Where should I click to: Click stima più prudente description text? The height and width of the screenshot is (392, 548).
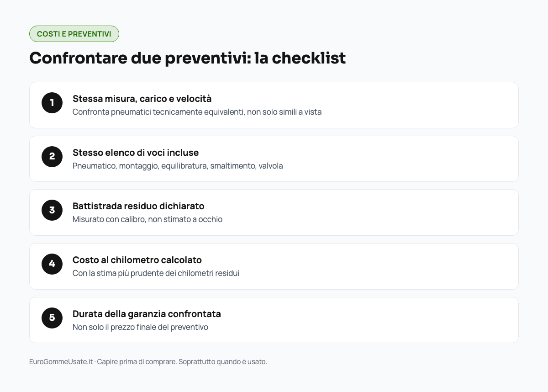[x=156, y=273]
